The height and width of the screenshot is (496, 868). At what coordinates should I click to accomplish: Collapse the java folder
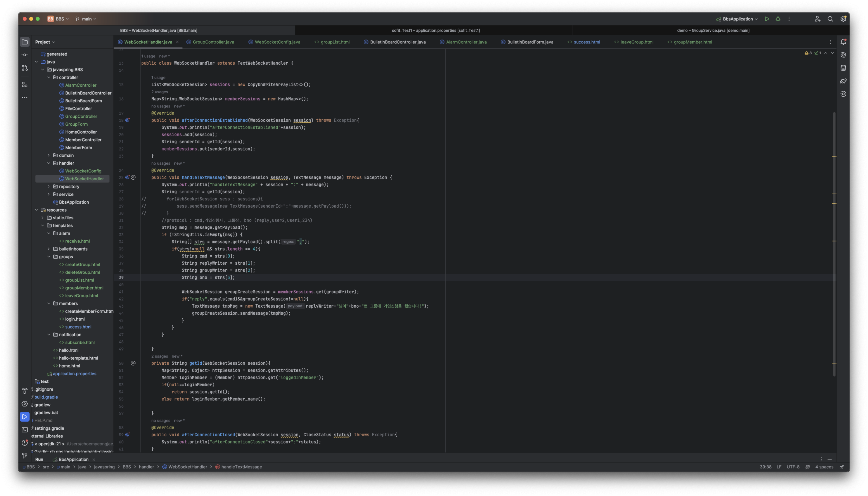[36, 62]
